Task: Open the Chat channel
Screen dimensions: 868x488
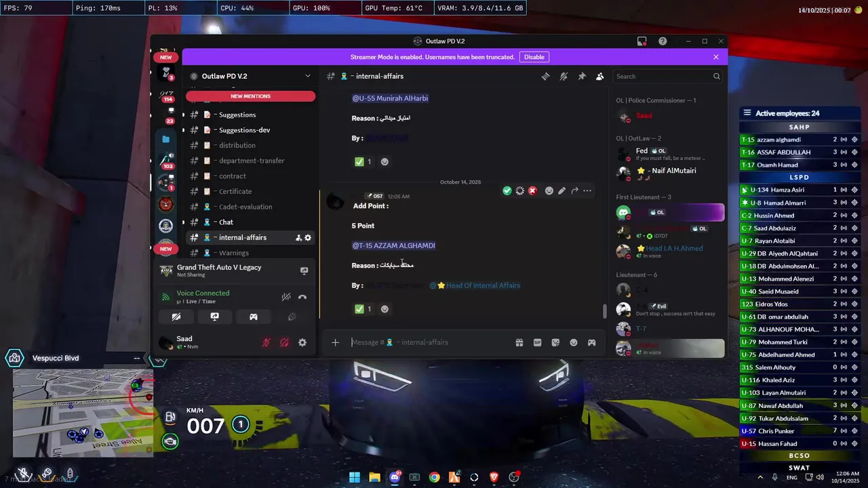Action: [x=250, y=222]
